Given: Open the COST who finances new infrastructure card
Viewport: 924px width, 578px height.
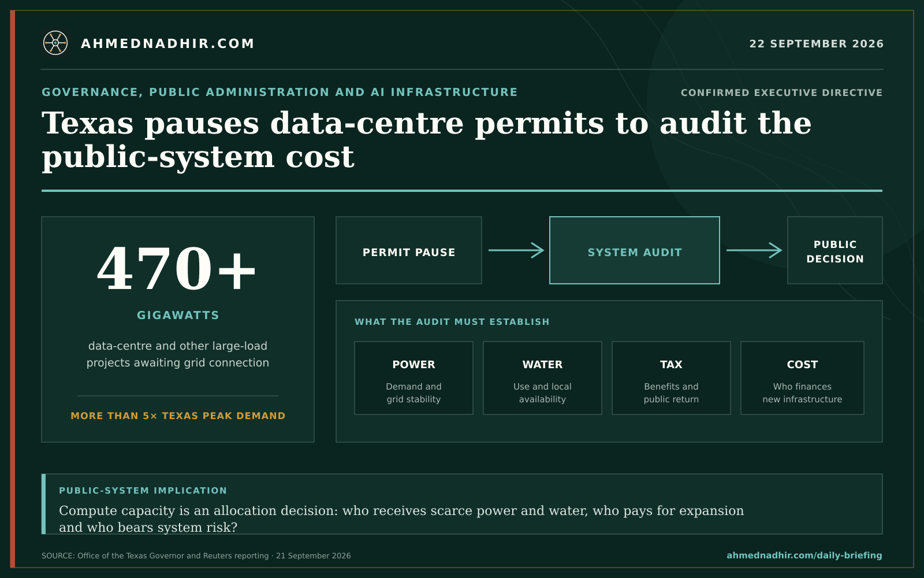Looking at the screenshot, I should [x=802, y=378].
